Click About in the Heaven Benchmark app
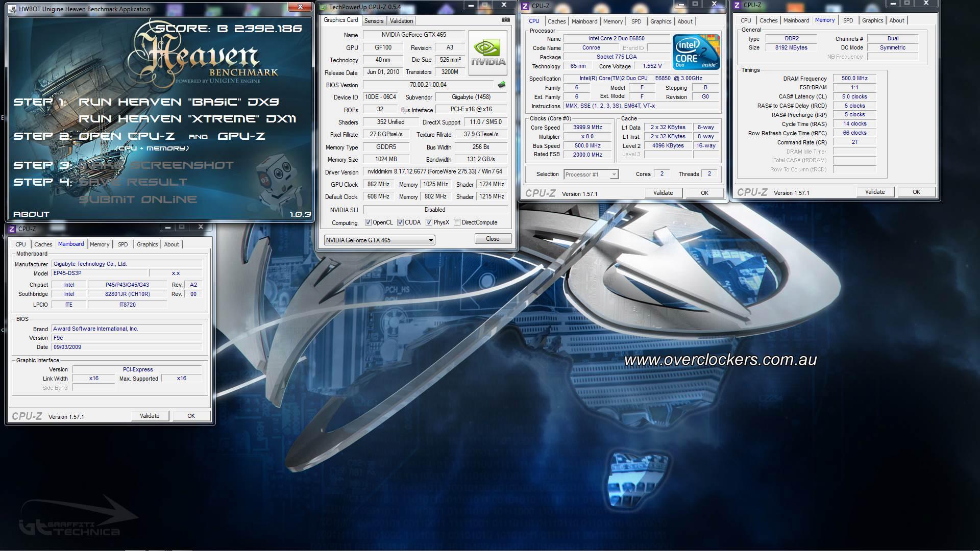 [x=31, y=214]
